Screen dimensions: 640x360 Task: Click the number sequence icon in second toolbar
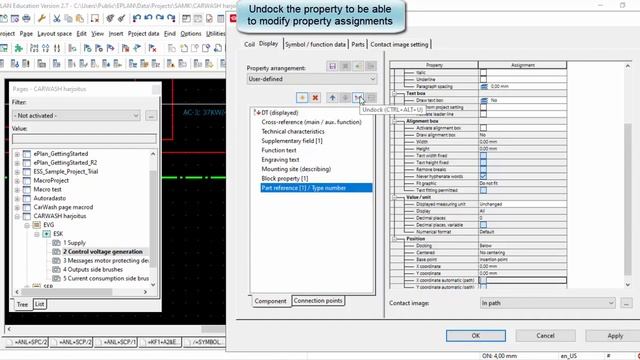click(x=34, y=49)
